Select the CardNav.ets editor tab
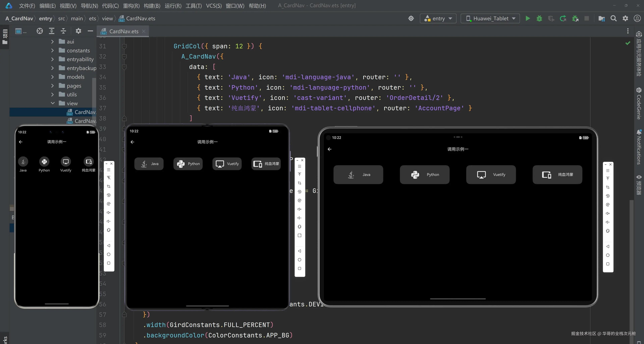The image size is (644, 344). point(123,31)
